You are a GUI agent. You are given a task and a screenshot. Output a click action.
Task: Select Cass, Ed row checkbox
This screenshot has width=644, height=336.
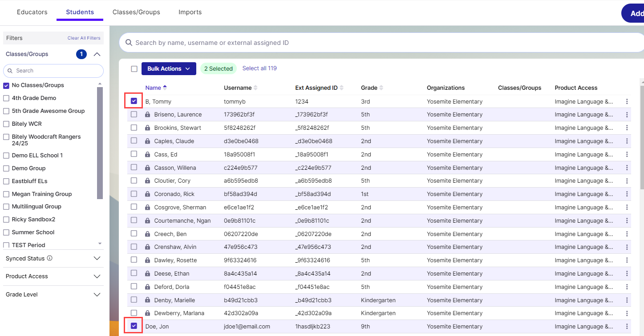[x=134, y=154]
